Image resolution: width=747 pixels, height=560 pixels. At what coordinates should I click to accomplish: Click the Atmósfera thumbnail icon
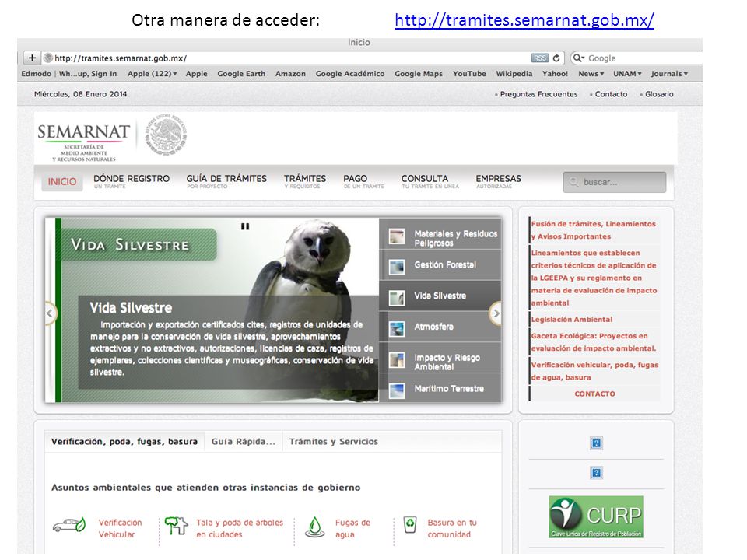coord(396,329)
